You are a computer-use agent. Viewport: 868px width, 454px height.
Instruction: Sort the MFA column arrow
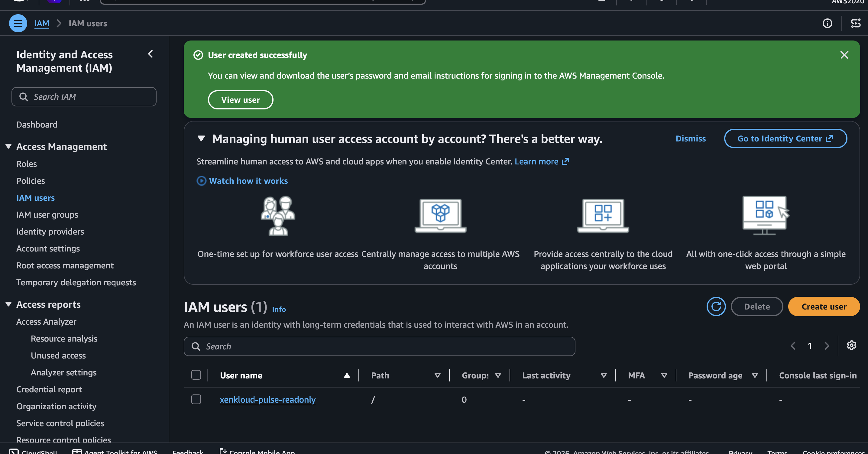click(x=664, y=375)
